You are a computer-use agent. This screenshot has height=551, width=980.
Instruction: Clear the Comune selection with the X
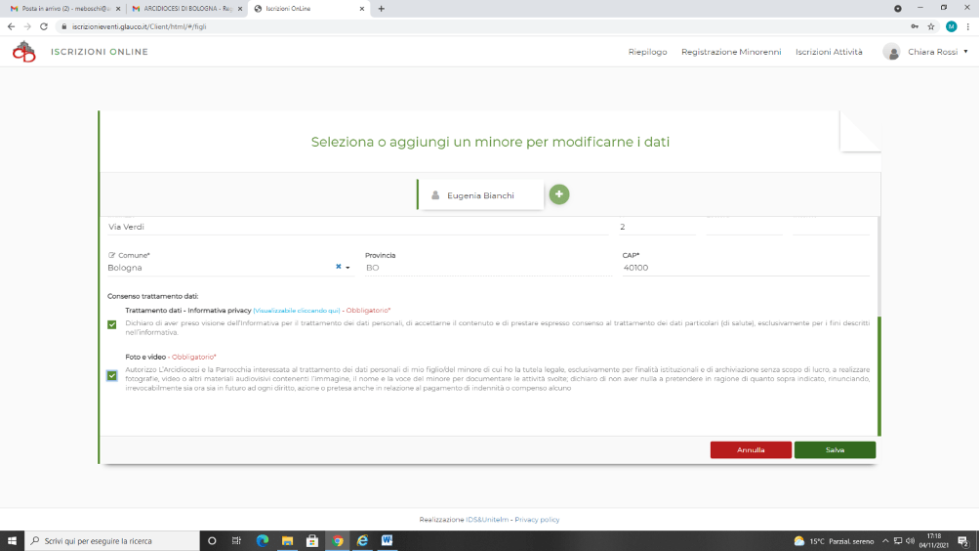(339, 267)
